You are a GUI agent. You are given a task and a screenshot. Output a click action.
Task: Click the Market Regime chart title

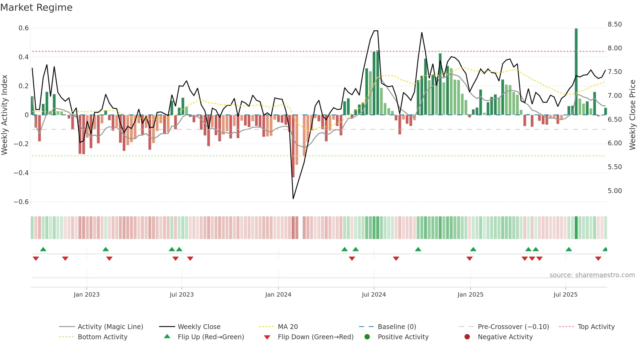point(36,8)
